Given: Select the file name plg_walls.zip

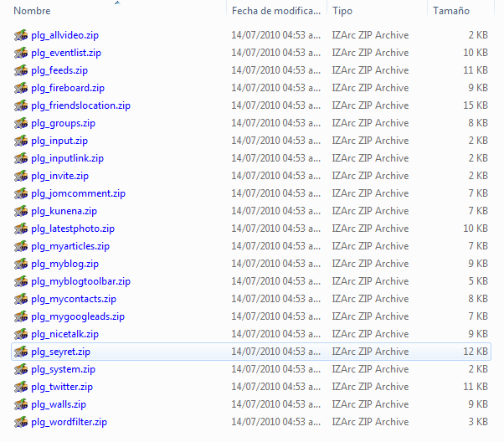Looking at the screenshot, I should pos(59,404).
